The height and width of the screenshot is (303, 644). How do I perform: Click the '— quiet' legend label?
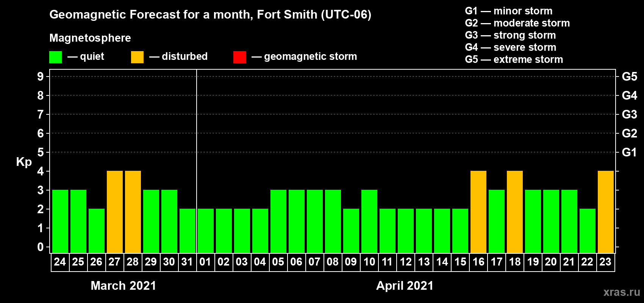86,57
